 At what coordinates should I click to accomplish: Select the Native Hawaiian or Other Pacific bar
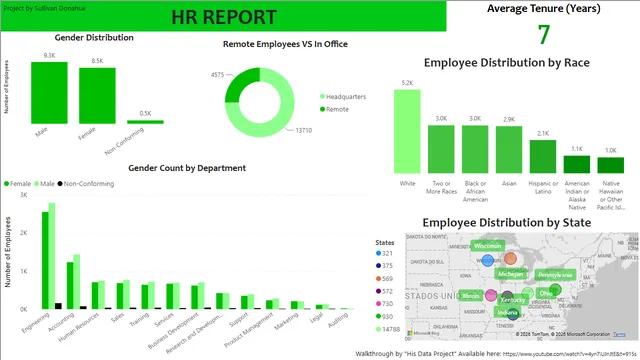pyautogui.click(x=611, y=165)
